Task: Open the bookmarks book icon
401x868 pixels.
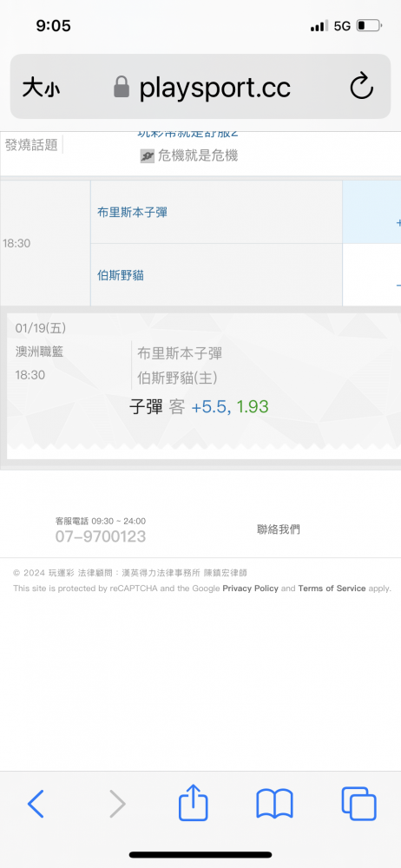Action: [275, 804]
